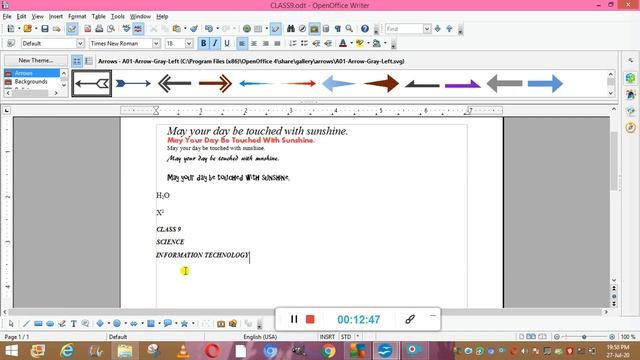Viewport: 640px width, 360px height.
Task: Select the Format Paintbrush icon
Action: (194, 29)
